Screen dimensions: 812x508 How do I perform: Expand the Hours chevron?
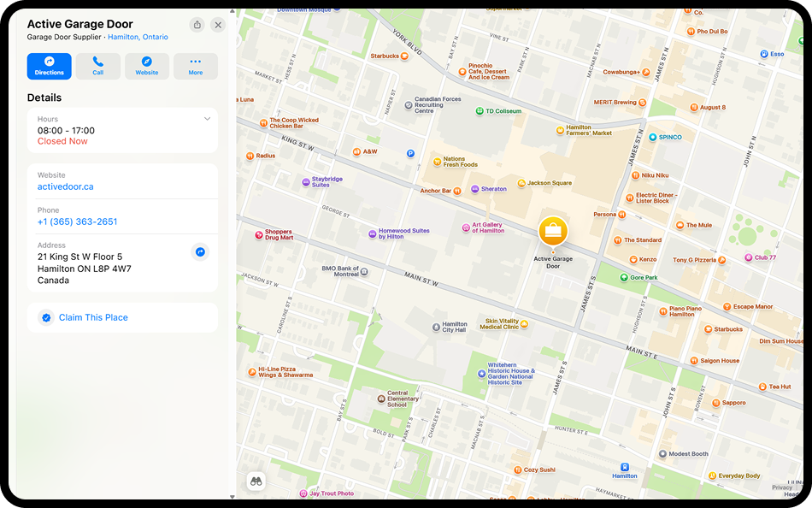(207, 119)
